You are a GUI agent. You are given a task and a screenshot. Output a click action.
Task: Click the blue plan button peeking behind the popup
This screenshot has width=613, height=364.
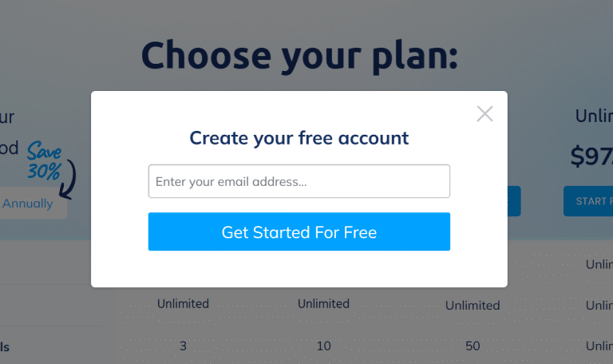click(x=514, y=201)
